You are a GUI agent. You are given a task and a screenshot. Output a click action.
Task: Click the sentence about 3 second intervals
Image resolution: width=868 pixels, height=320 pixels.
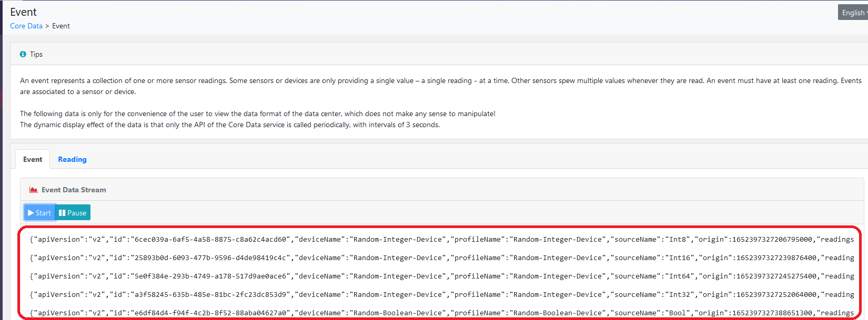tap(230, 125)
